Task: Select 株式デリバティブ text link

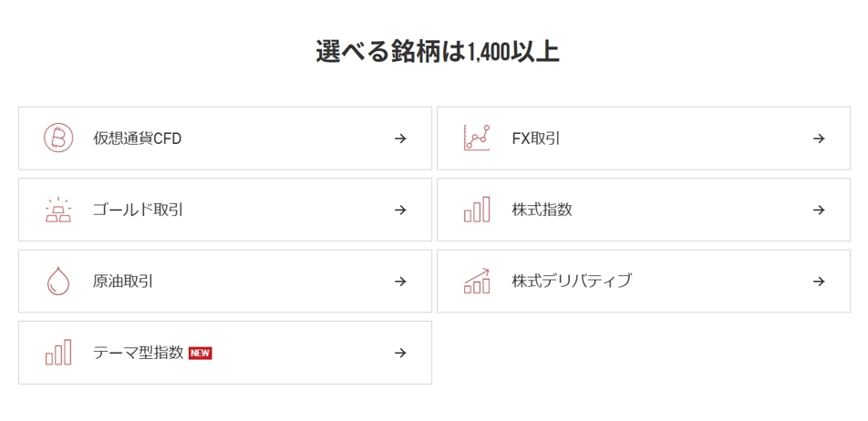Action: point(572,281)
